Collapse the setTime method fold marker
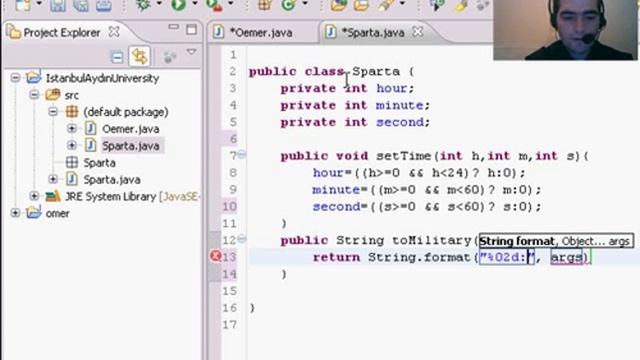640x360 pixels. [242, 155]
